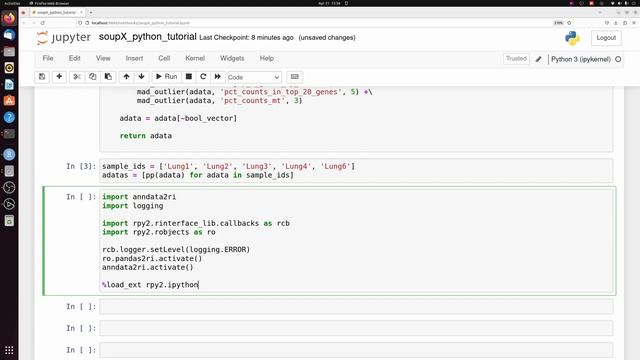640x360 pixels.
Task: Open the cell type dropdown showing Code
Action: 254,77
